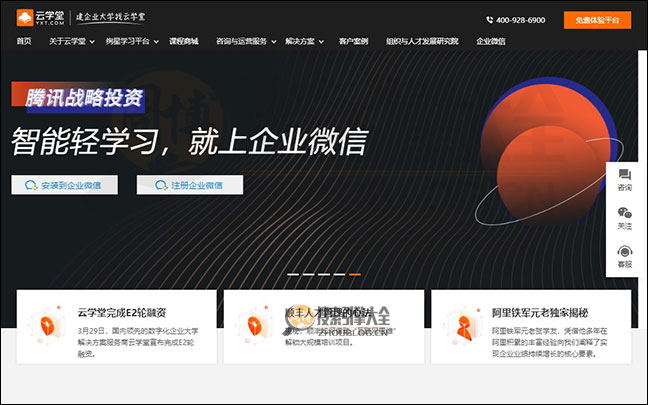The width and height of the screenshot is (648, 405).
Task: Expand the 咨询与运营服务 dropdown menu
Action: pos(244,41)
